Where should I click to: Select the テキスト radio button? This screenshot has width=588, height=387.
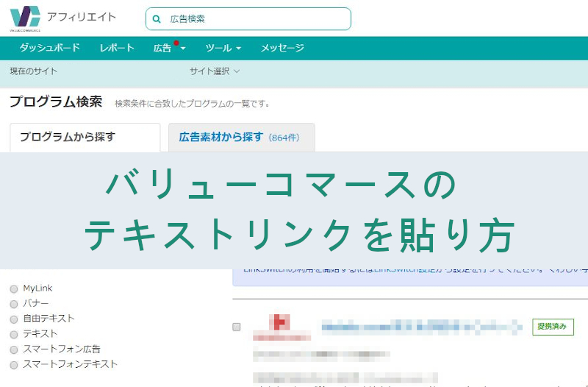pos(14,334)
